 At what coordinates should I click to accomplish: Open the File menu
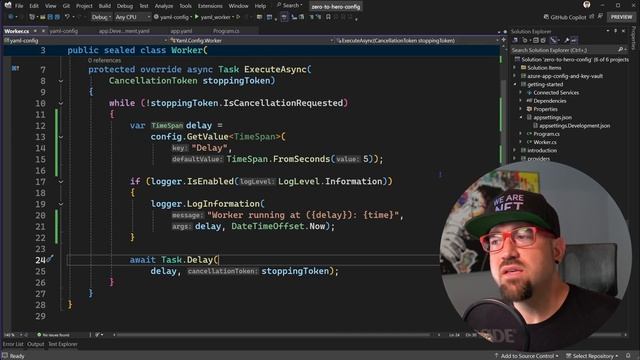19,6
